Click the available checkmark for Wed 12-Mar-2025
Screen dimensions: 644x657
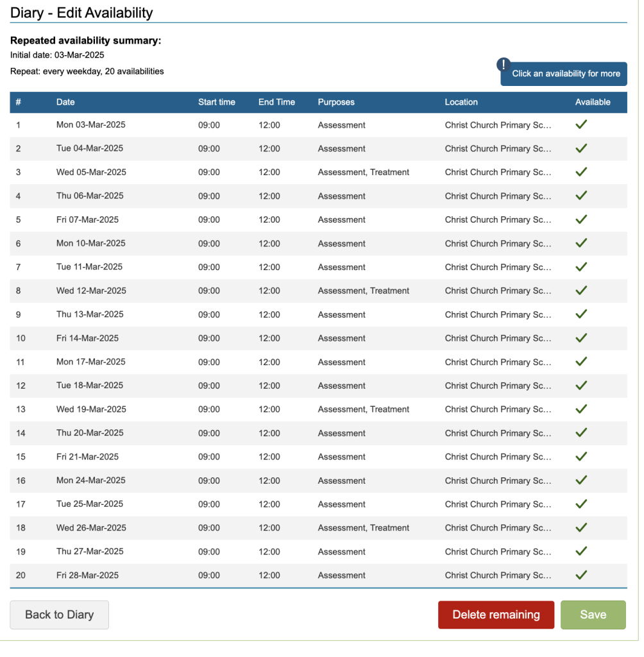click(581, 291)
